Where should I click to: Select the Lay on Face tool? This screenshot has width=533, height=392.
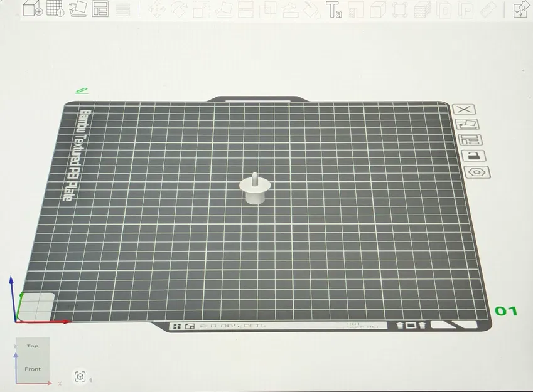click(224, 9)
